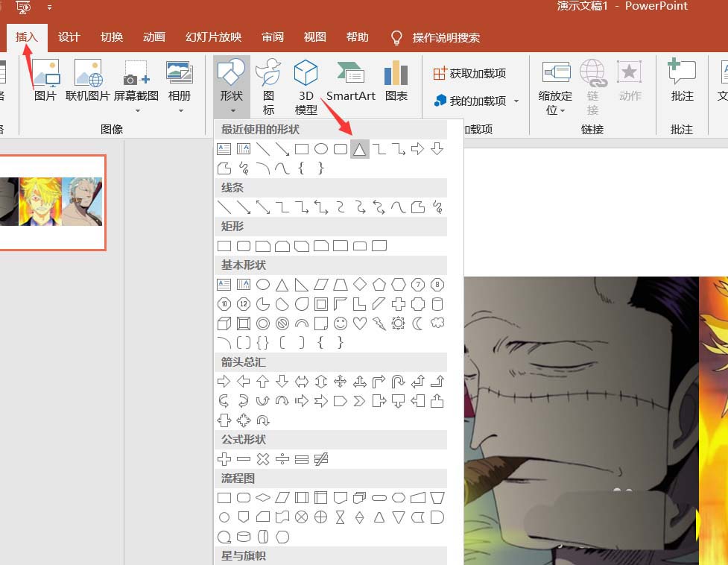Image resolution: width=728 pixels, height=565 pixels.
Task: Select the cylinder shape in 基本形状
Action: [437, 304]
